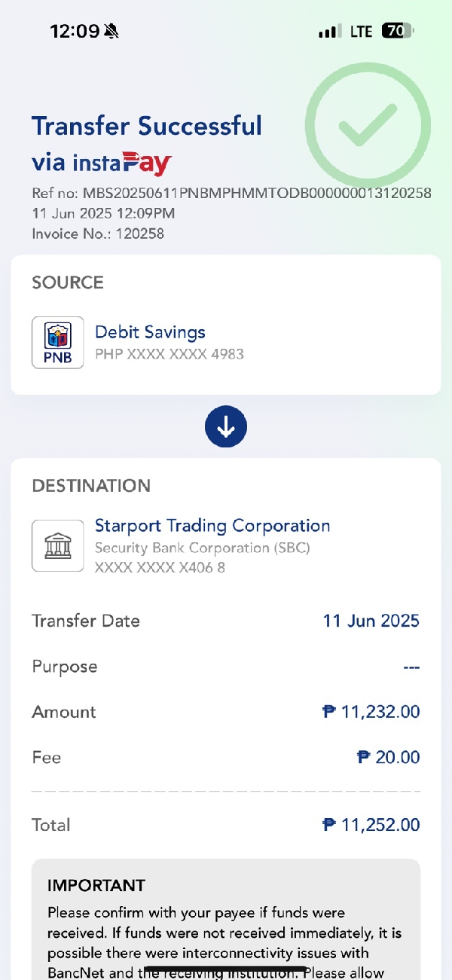Tap the destination bank building icon
Viewport: 452px width, 980px height.
coord(58,545)
